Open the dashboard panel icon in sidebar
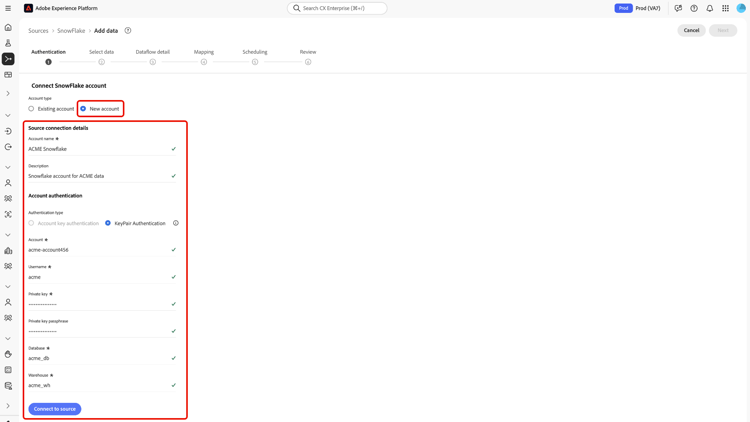Screen dimensions: 750x422 tap(8, 75)
